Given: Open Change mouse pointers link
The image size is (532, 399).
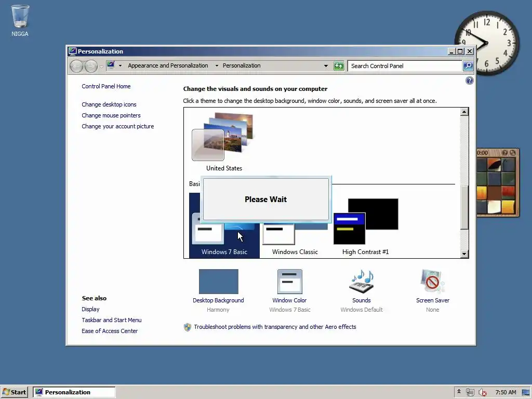Looking at the screenshot, I should (x=111, y=115).
